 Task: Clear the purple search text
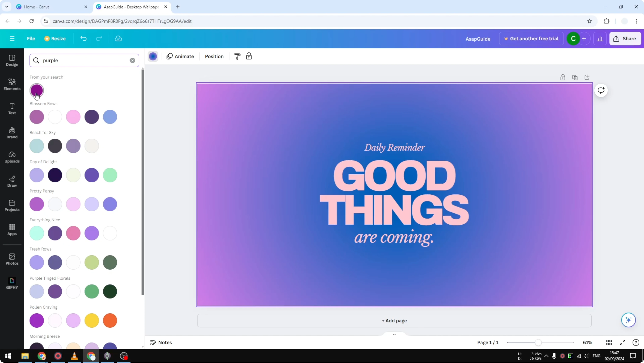tap(133, 60)
